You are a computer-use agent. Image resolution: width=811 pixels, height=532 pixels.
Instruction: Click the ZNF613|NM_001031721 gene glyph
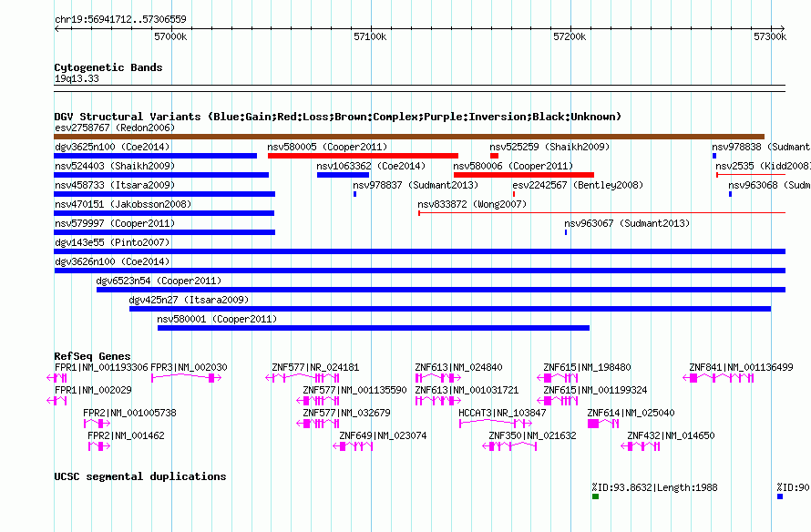click(438, 401)
